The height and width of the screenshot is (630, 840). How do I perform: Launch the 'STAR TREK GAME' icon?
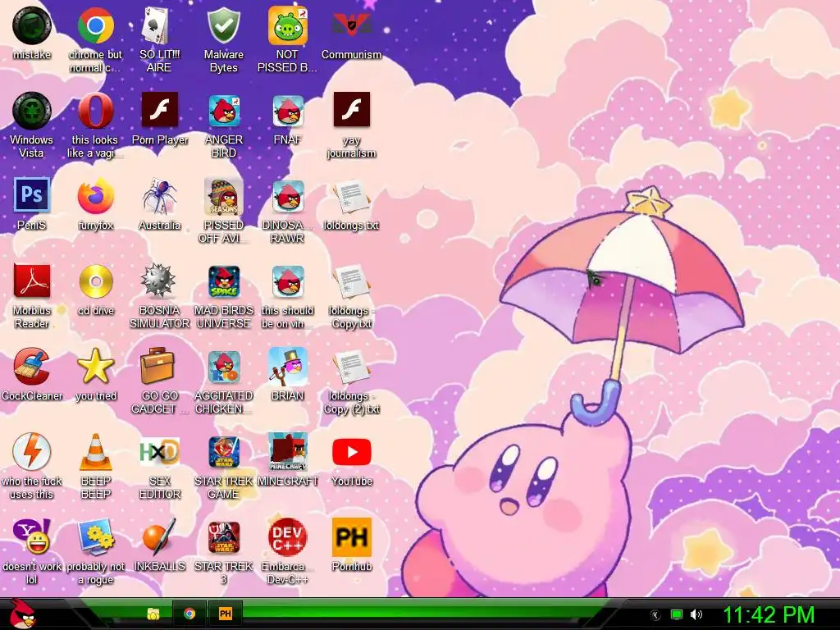pyautogui.click(x=224, y=452)
